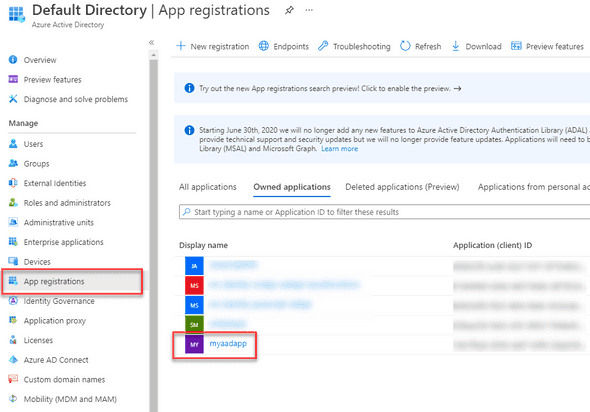Pin this blade using the pin icon
Screen dimensions: 590x412
point(289,11)
